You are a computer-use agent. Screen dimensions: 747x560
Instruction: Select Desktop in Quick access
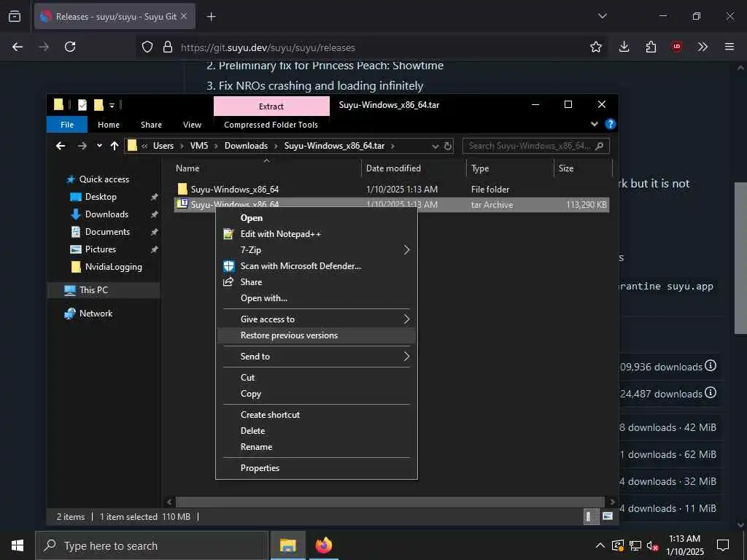[101, 197]
